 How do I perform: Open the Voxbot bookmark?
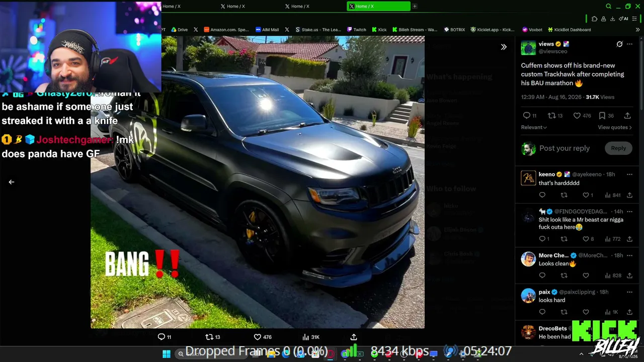pos(532,30)
